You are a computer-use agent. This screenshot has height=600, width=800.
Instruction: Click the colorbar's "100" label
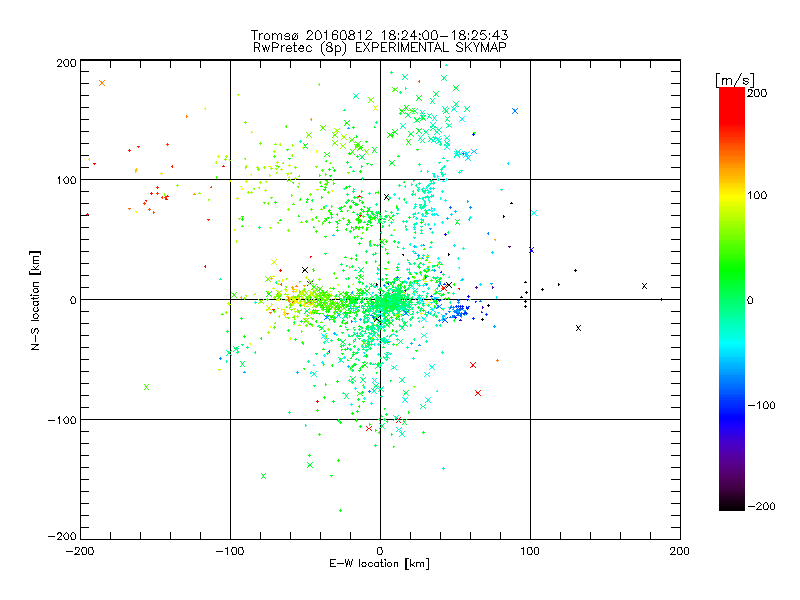coord(757,195)
